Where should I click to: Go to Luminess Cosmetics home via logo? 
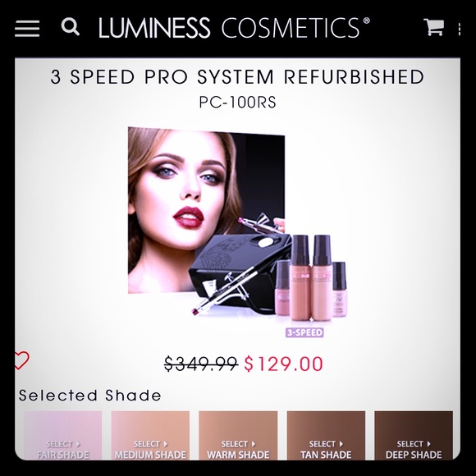[x=234, y=28]
